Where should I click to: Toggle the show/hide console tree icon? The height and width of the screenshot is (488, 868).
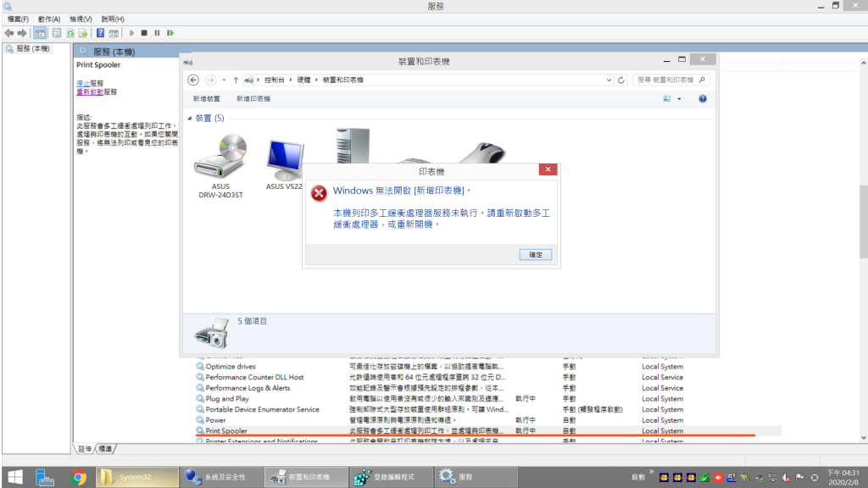pos(40,33)
